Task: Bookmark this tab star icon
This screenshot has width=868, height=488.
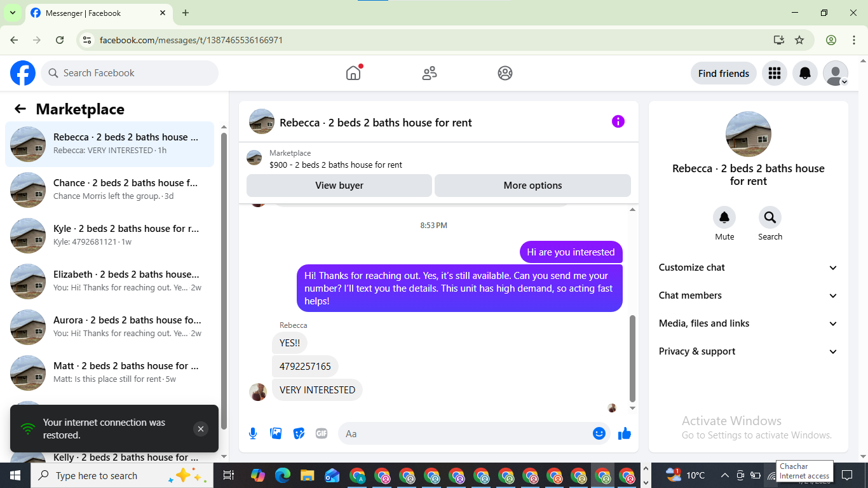Action: [799, 40]
